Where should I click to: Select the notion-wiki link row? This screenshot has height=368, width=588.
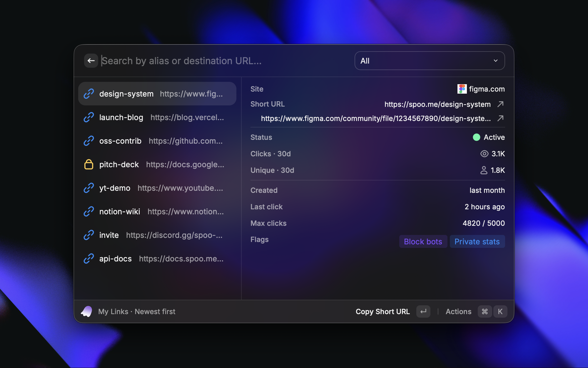157,211
